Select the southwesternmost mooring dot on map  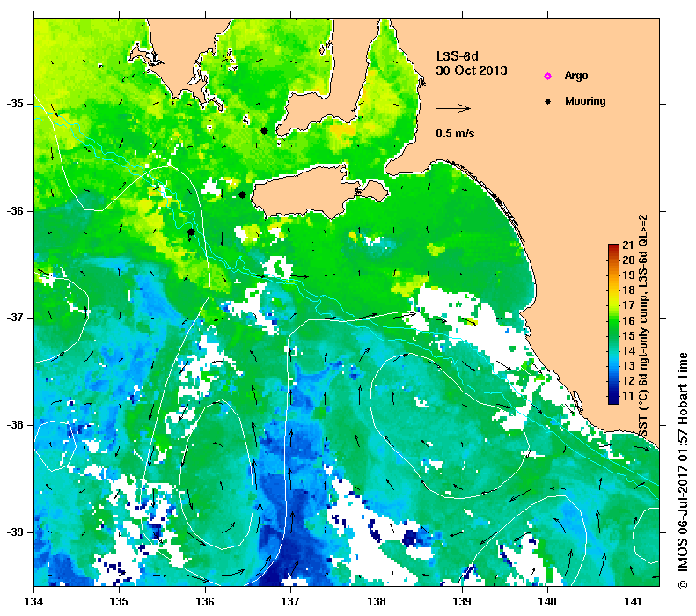pyautogui.click(x=191, y=231)
